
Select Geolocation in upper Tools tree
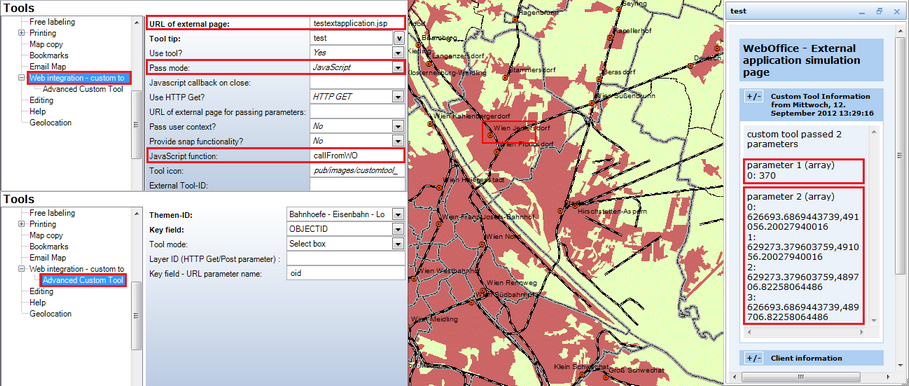click(50, 123)
